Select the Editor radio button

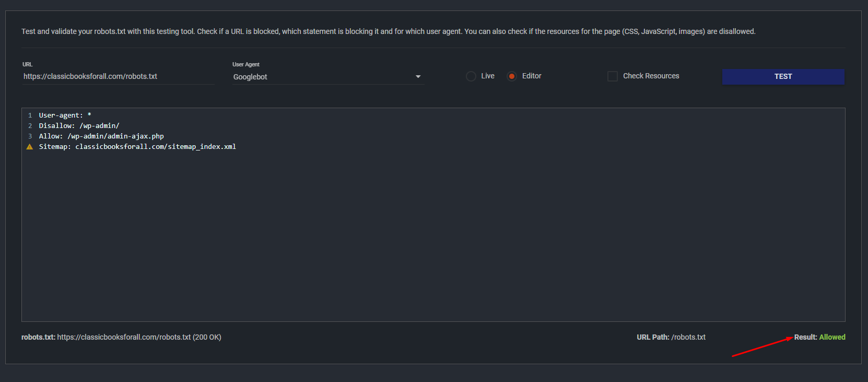pos(512,76)
